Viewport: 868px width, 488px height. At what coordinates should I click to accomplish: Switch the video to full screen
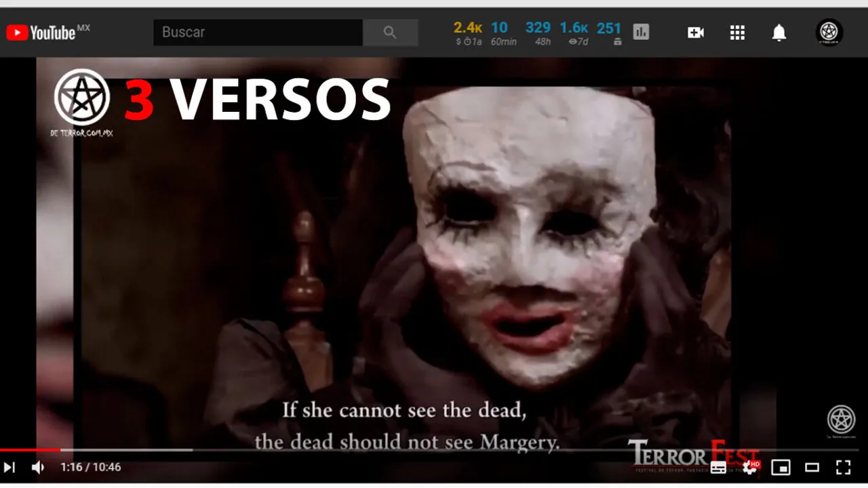coord(843,467)
